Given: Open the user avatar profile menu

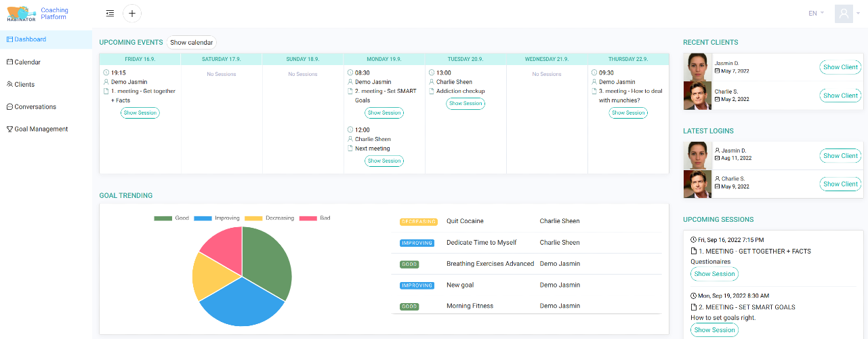Looking at the screenshot, I should click(844, 14).
